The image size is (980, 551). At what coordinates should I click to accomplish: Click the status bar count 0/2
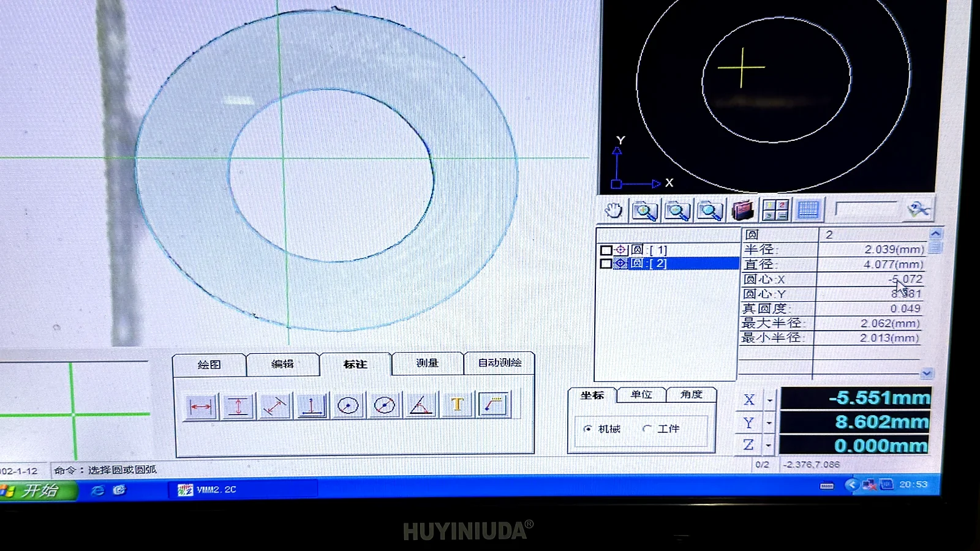pos(762,465)
